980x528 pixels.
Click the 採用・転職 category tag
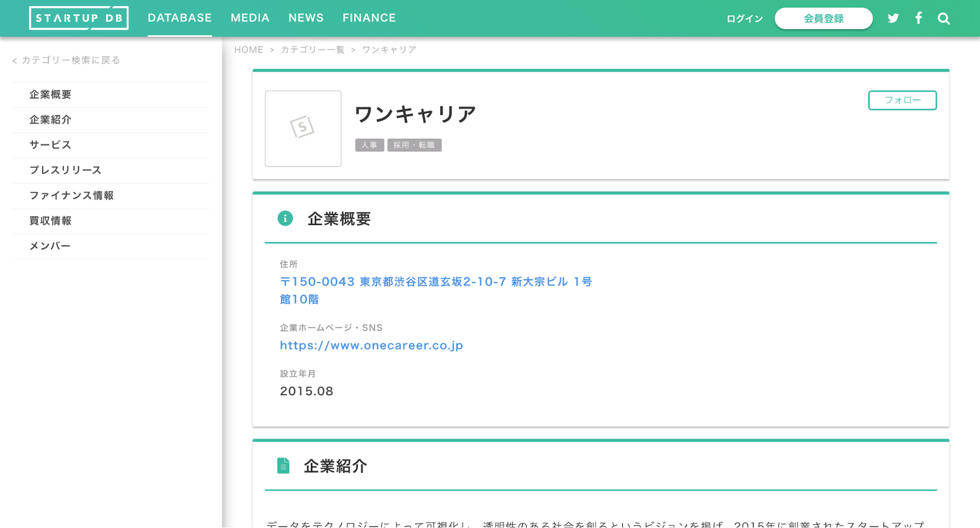[x=414, y=145]
